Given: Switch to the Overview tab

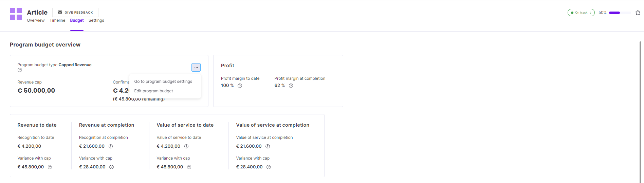Looking at the screenshot, I should tap(36, 20).
